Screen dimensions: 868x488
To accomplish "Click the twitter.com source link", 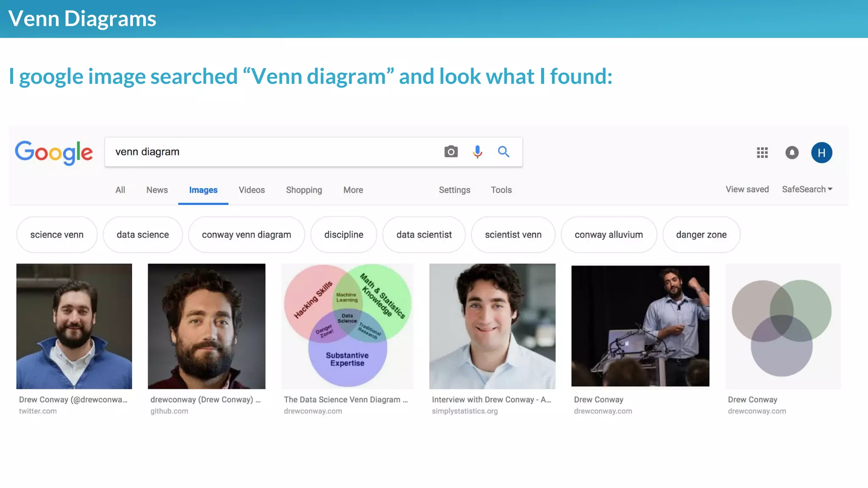I will [x=38, y=411].
